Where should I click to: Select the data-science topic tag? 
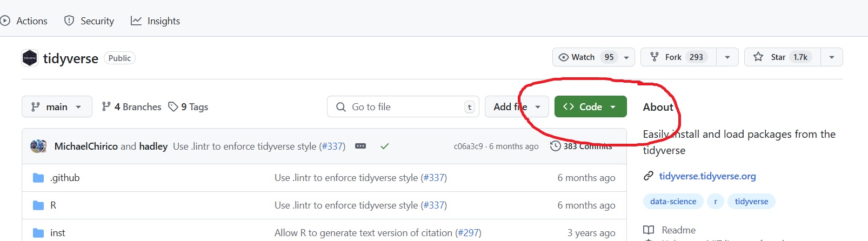pos(673,202)
